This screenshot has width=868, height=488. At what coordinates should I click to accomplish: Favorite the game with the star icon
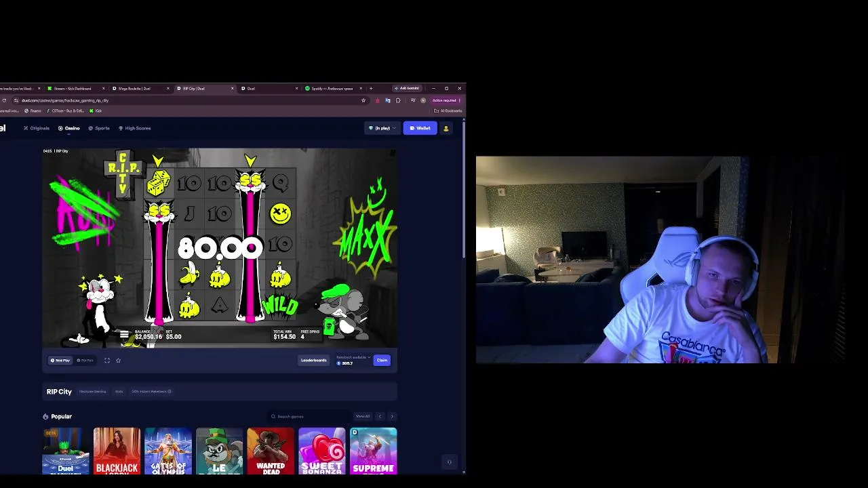click(118, 361)
